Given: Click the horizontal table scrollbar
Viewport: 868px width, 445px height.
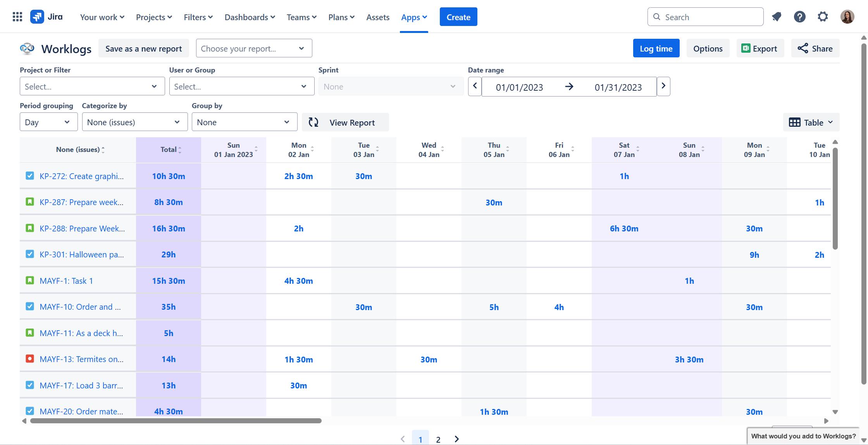Looking at the screenshot, I should (176, 421).
